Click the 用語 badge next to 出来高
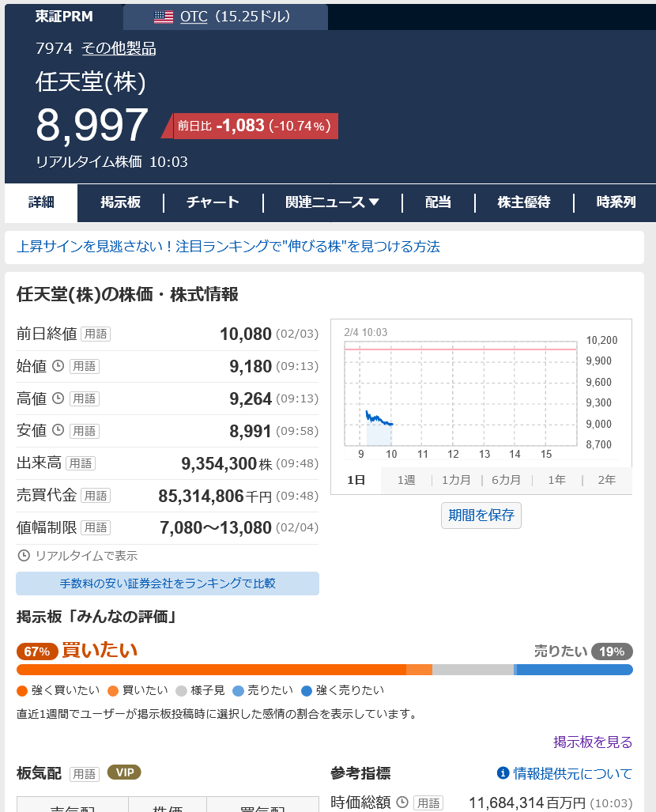Image resolution: width=656 pixels, height=812 pixels. coord(81,463)
